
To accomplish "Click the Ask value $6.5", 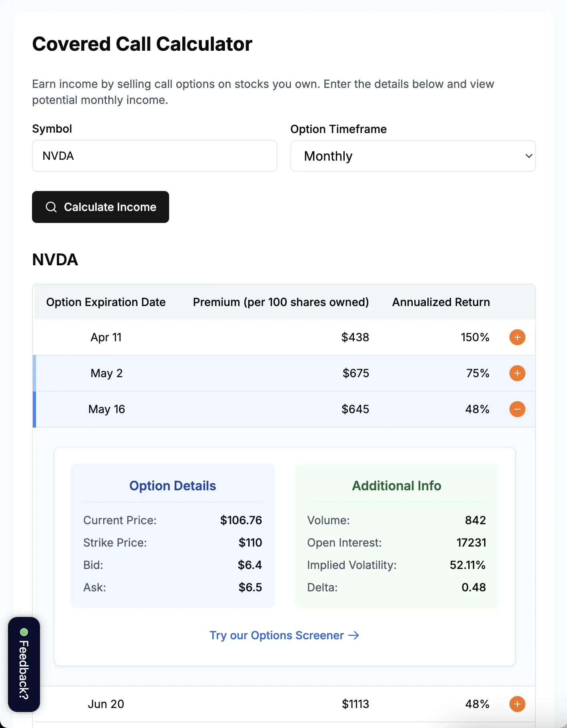I will pos(250,587).
